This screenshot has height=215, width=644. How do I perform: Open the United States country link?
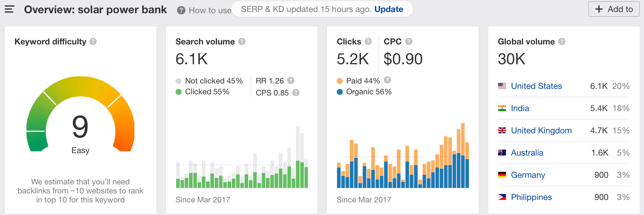point(536,86)
